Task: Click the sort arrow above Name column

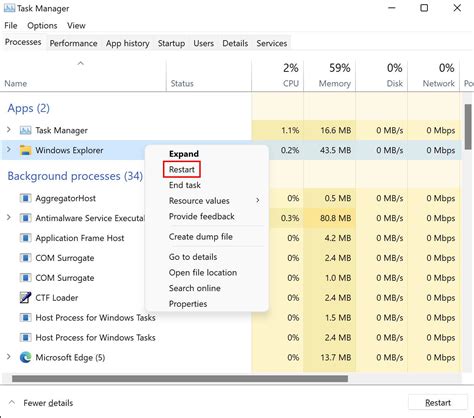Action: click(x=81, y=63)
